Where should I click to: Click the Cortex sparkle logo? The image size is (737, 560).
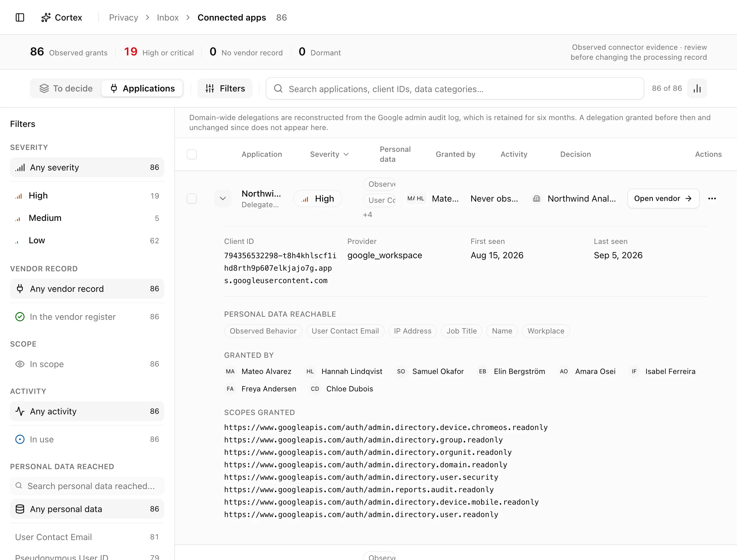tap(46, 17)
